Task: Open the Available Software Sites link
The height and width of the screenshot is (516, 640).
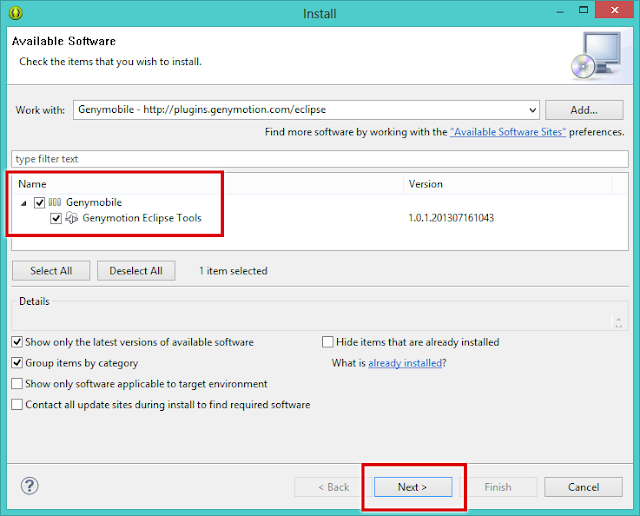Action: click(508, 132)
